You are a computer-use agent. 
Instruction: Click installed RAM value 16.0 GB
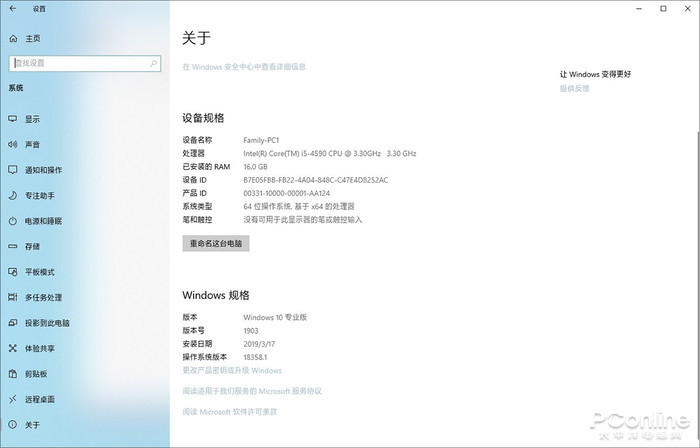[255, 167]
